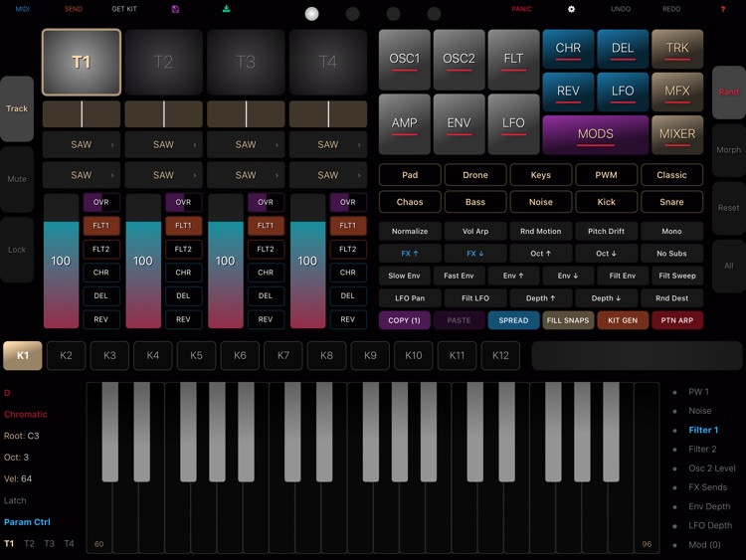Open the OSC1 parameter page
The height and width of the screenshot is (560, 746).
(x=405, y=60)
